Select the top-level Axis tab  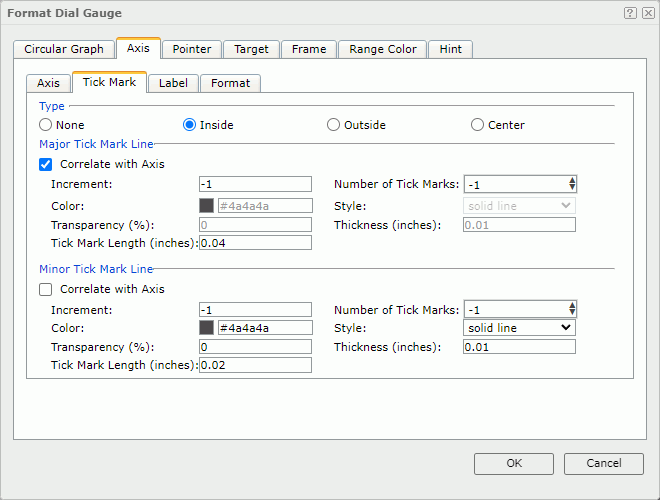pos(138,48)
